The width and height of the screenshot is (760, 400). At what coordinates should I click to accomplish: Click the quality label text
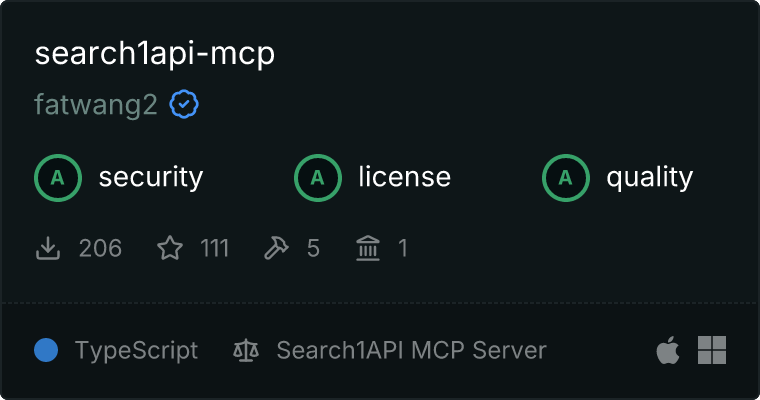pyautogui.click(x=650, y=178)
